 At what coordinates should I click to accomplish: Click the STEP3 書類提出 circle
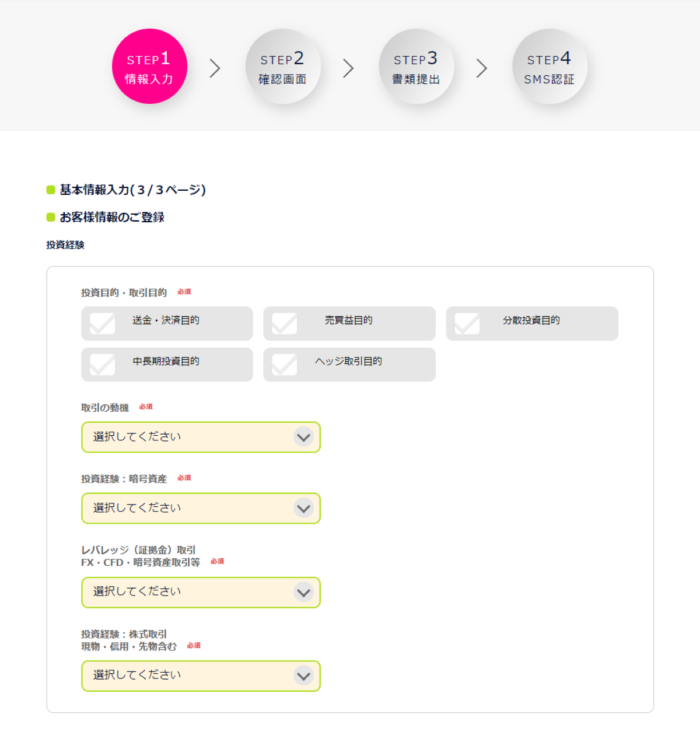coord(416,66)
